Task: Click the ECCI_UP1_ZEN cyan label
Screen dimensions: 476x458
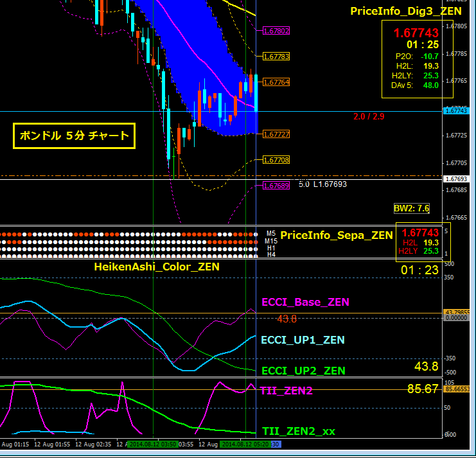Action: click(x=303, y=340)
